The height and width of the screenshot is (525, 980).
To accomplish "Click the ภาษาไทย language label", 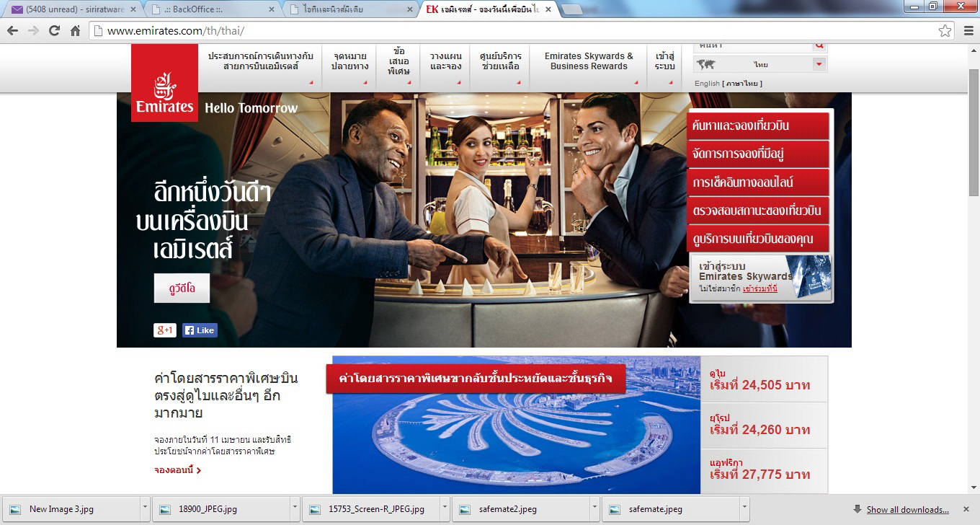I will pos(742,84).
